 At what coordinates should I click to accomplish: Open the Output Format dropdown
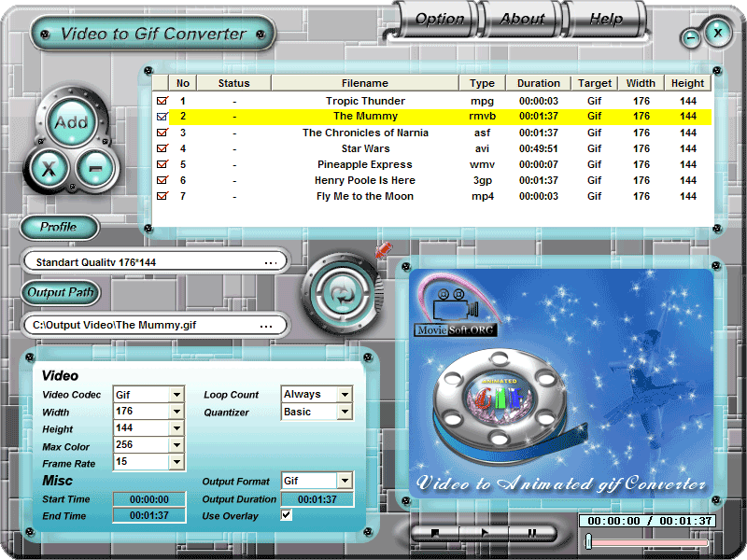(x=345, y=481)
